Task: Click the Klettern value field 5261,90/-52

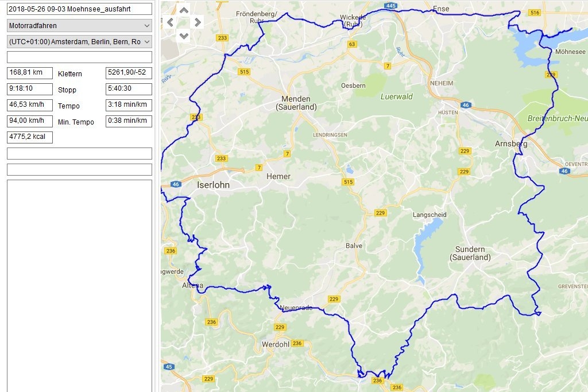Action: (x=129, y=73)
